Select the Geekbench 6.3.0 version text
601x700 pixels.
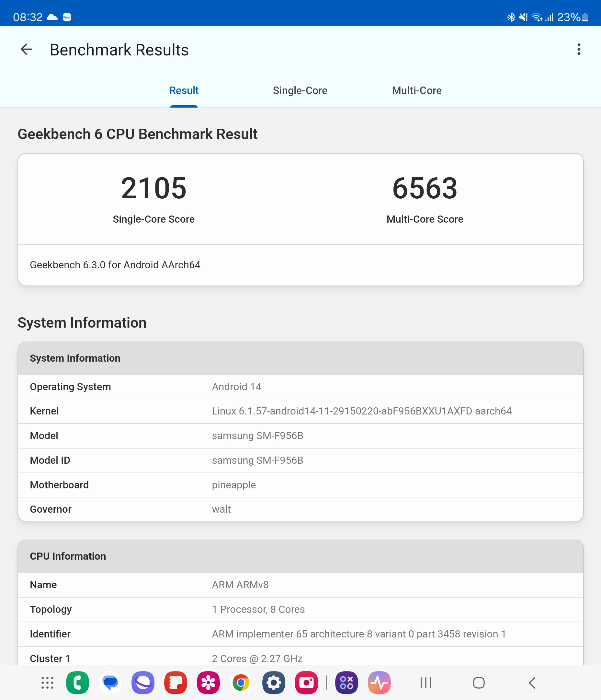(x=115, y=265)
